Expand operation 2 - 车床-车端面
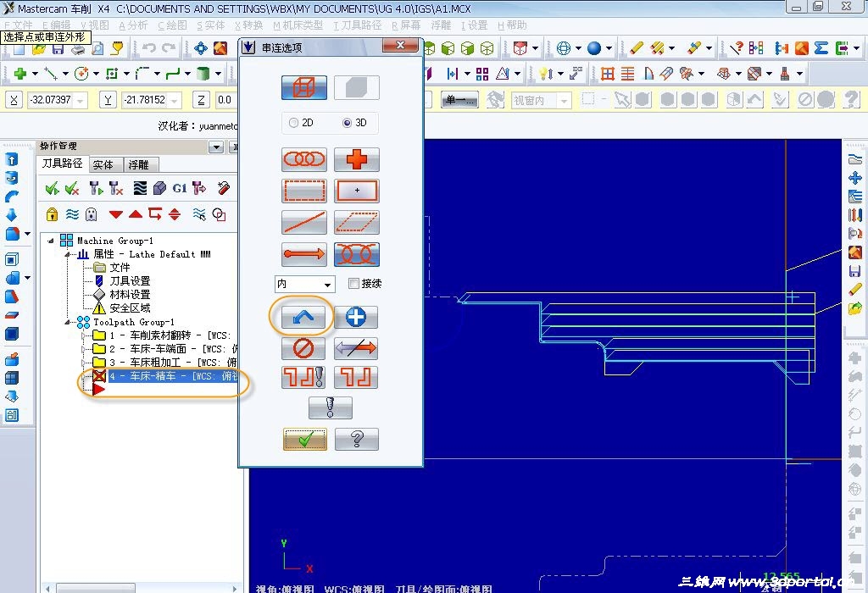Viewport: 868px width, 593px height. tap(84, 349)
